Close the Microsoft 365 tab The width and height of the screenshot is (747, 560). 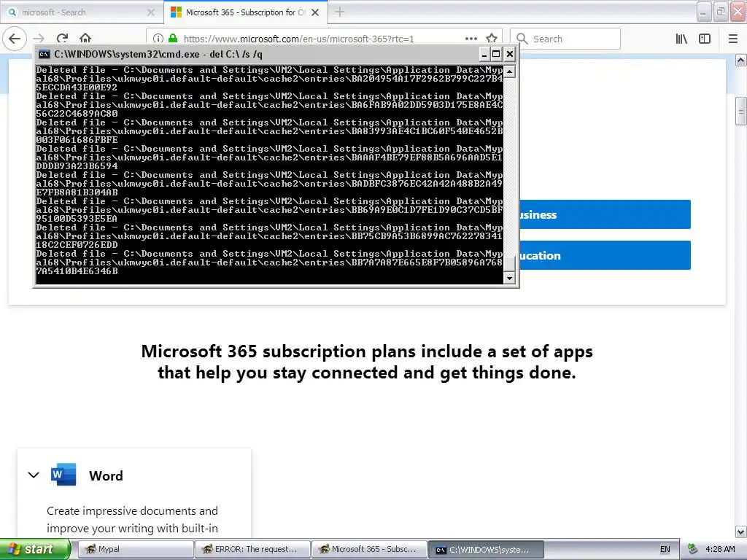click(315, 12)
